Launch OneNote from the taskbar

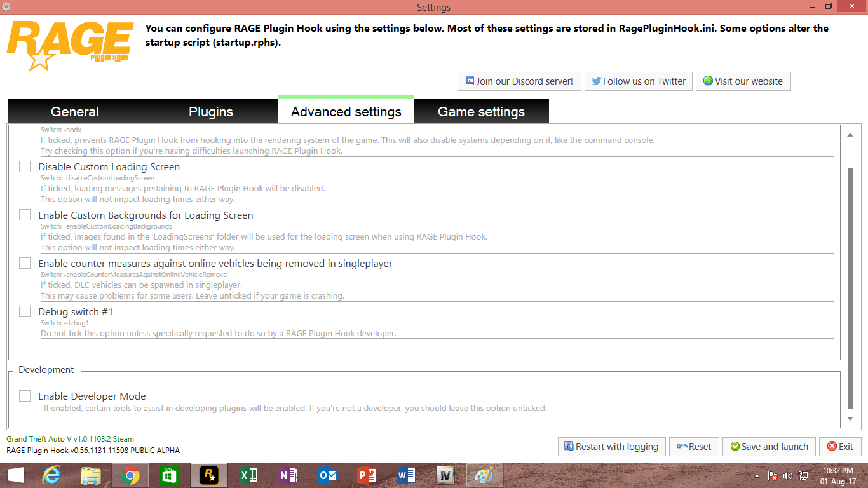click(x=288, y=475)
